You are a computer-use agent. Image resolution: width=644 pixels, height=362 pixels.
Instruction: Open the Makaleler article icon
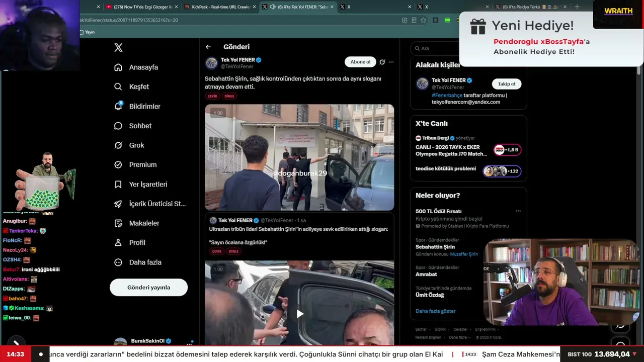tap(118, 223)
